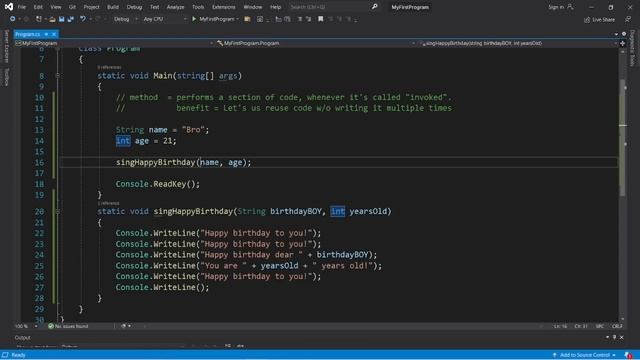Collapse the Main method outlining marker
Screen dimensions: 640x360
pyautogui.click(x=57, y=76)
